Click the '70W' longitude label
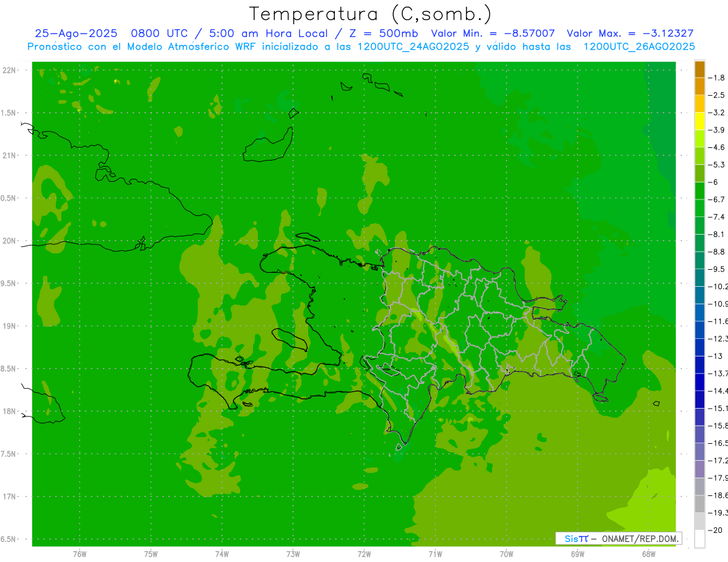The height and width of the screenshot is (562, 728). 507,553
